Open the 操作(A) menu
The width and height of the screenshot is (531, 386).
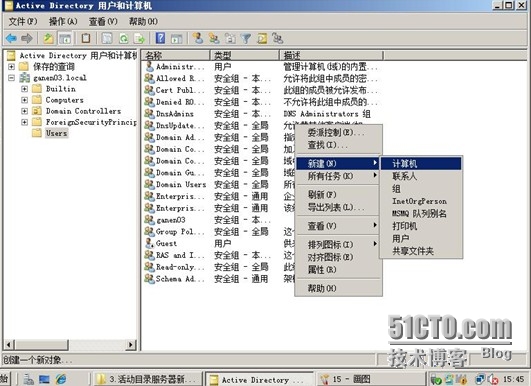pos(63,22)
